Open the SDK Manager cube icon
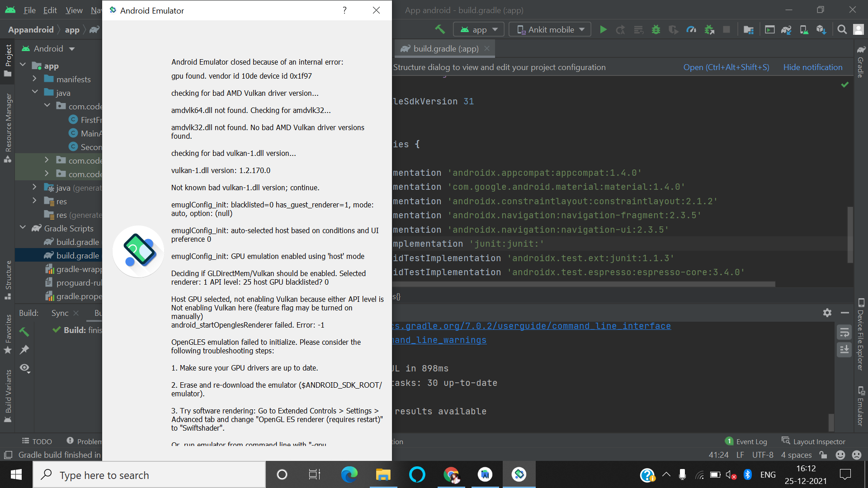Image resolution: width=868 pixels, height=488 pixels. pyautogui.click(x=821, y=30)
